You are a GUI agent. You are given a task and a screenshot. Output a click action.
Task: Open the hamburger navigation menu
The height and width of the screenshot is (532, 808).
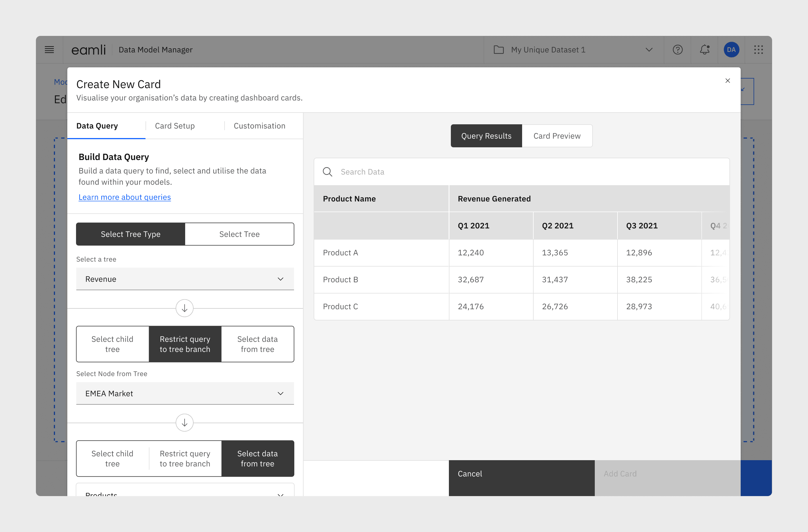pyautogui.click(x=49, y=50)
